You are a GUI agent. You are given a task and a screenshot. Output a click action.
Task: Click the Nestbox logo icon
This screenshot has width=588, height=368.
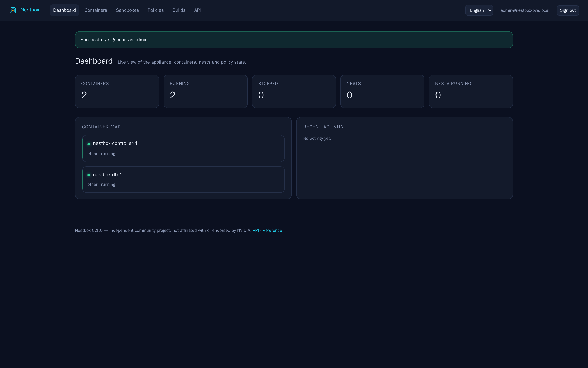(x=13, y=10)
